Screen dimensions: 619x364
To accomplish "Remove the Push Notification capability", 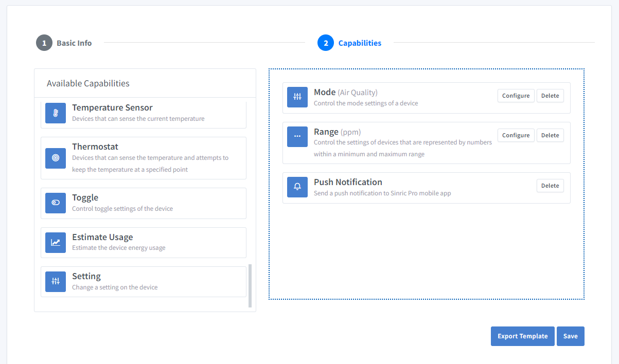I will 550,186.
